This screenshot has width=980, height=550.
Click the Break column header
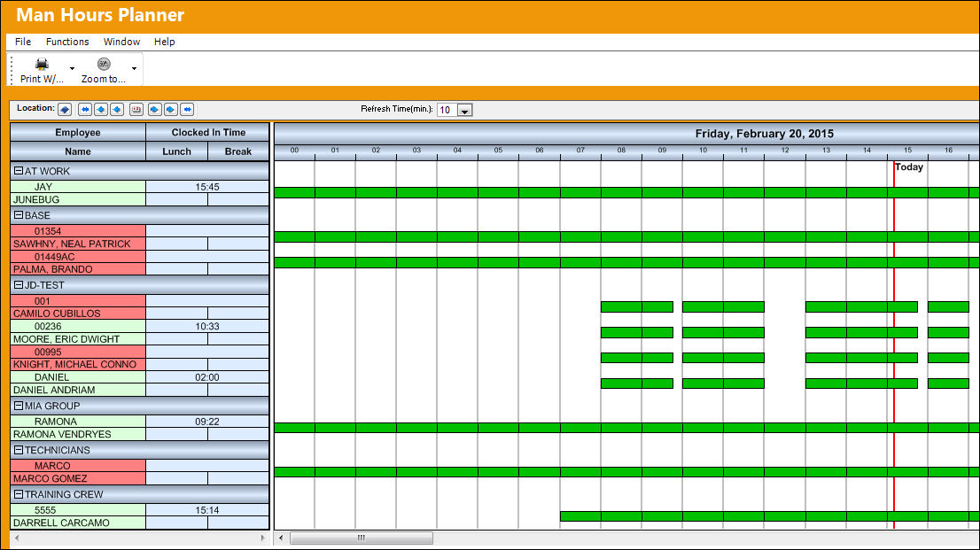click(x=238, y=151)
